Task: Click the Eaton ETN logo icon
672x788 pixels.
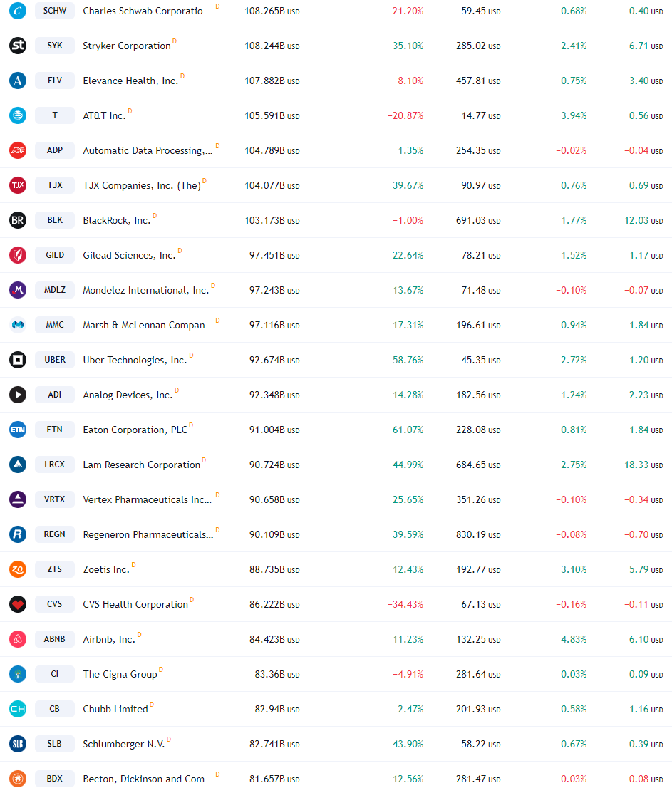Action: (x=18, y=430)
